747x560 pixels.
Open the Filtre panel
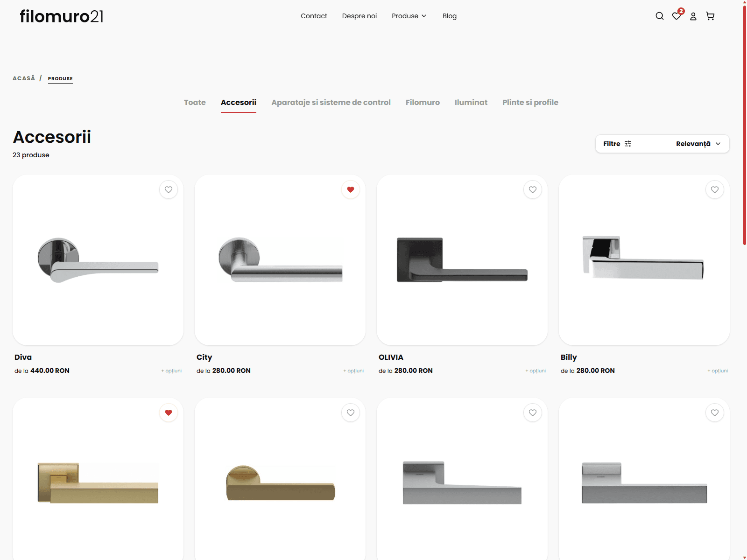pos(617,144)
